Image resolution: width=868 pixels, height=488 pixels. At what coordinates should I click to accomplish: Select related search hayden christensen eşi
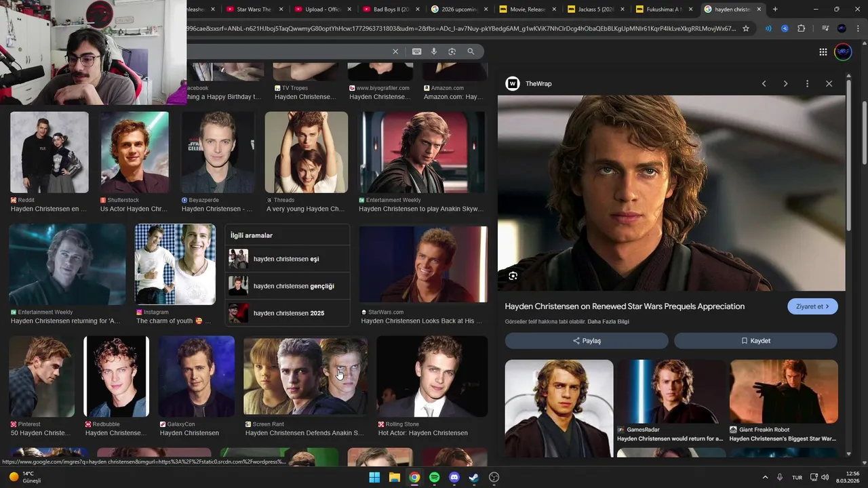tap(288, 259)
